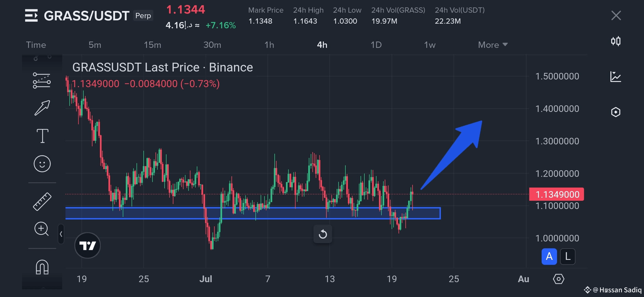
Task: Open the candlestick chart type icon
Action: point(616,41)
